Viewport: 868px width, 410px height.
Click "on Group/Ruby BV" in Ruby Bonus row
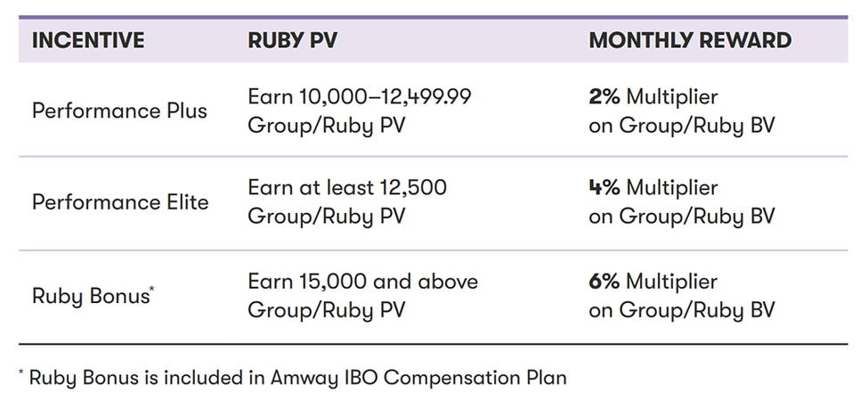coord(681,310)
